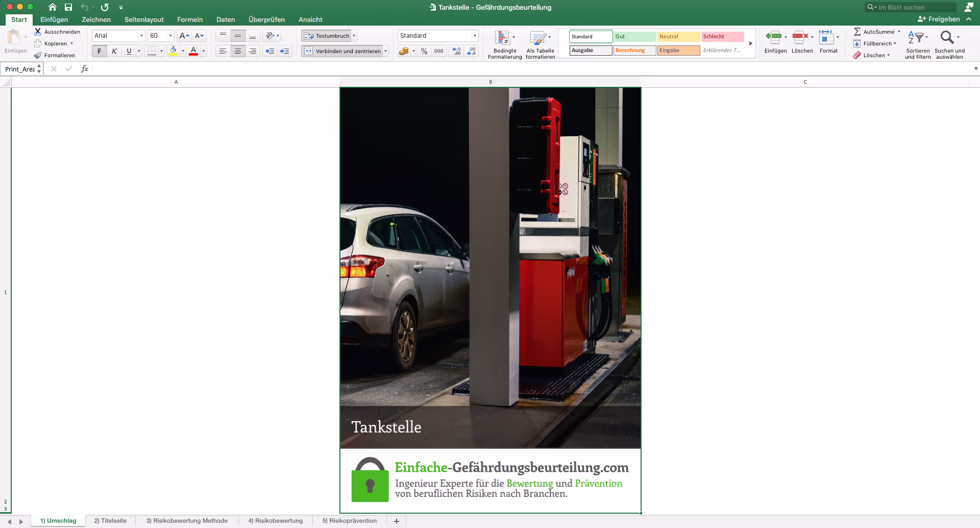Decrease indent with the outdent icon
The width and height of the screenshot is (980, 528).
tap(270, 51)
